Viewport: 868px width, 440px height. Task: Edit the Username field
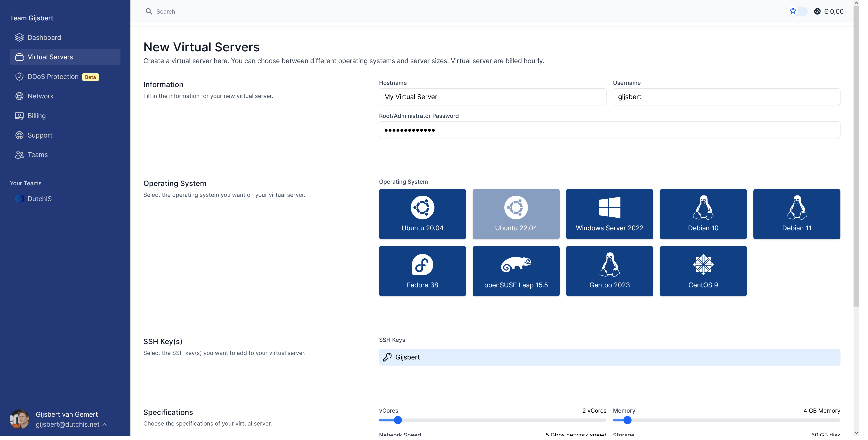734,98
